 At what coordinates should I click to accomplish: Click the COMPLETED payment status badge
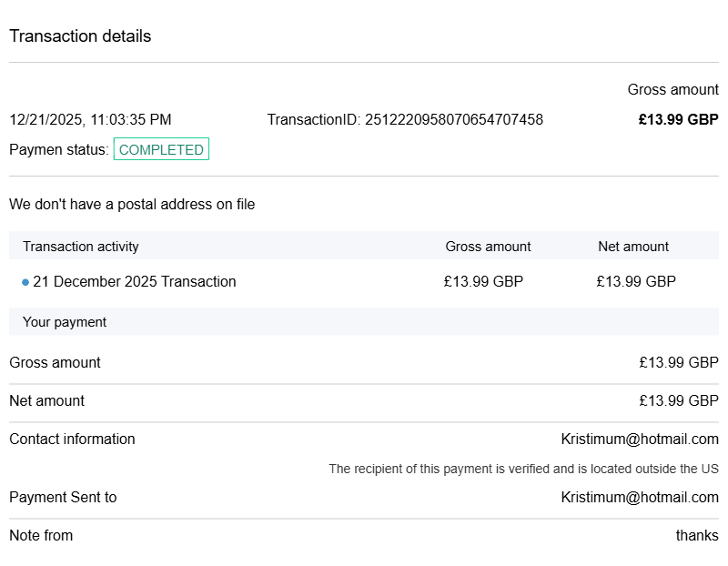coord(161,150)
